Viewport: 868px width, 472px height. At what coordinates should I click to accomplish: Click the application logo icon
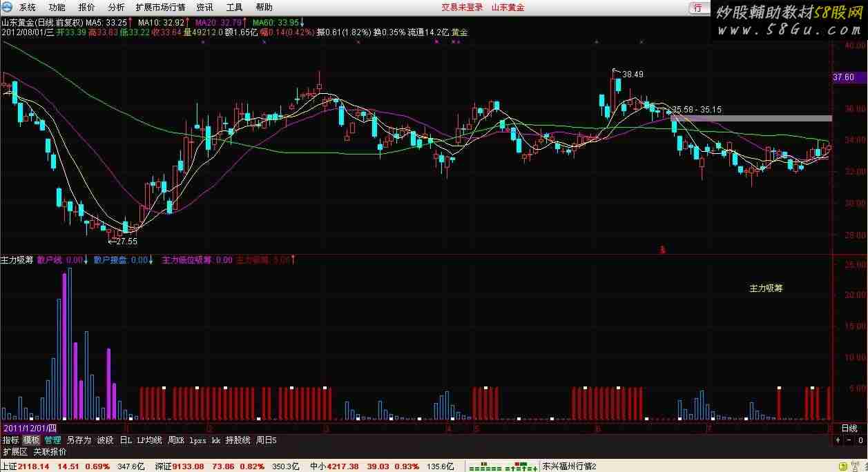point(8,8)
